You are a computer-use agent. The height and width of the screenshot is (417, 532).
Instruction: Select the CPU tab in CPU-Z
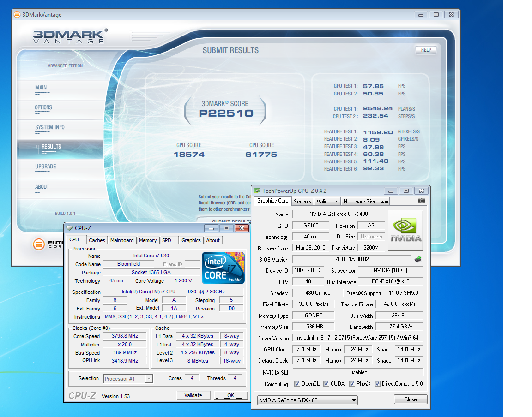pos(74,240)
